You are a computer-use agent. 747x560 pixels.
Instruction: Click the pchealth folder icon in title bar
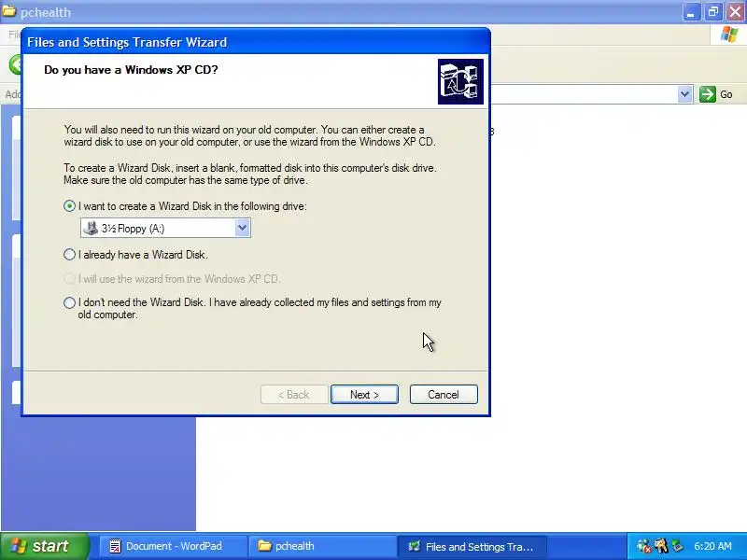click(9, 11)
